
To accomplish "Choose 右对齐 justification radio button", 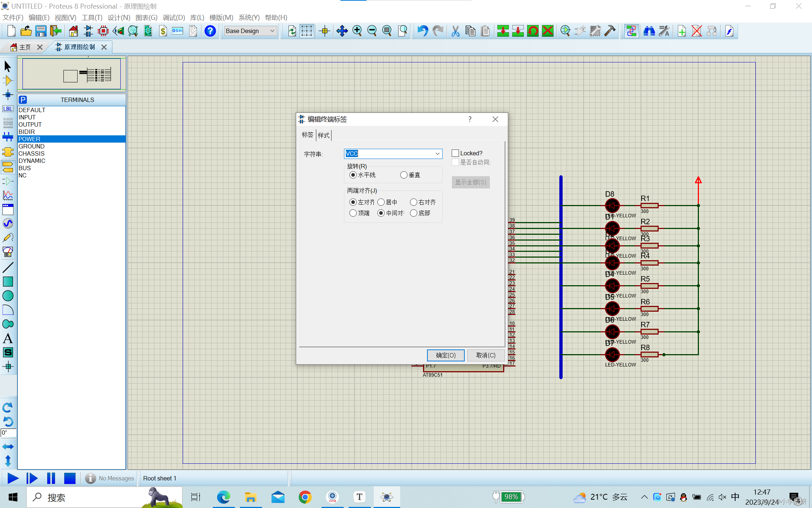I will [x=414, y=202].
